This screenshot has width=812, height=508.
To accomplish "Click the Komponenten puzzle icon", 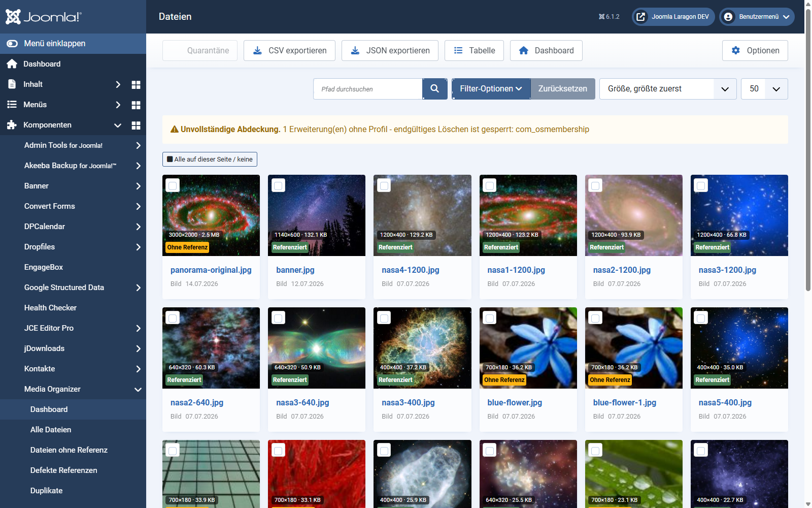I will [12, 125].
